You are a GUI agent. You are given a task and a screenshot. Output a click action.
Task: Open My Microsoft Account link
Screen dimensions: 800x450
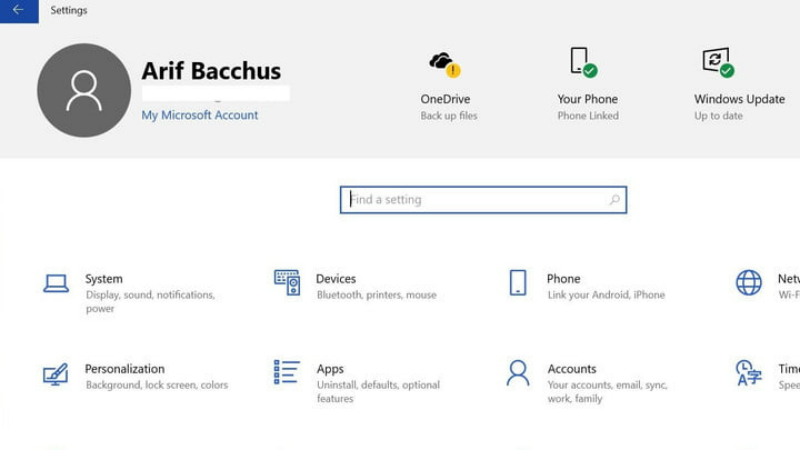(199, 115)
